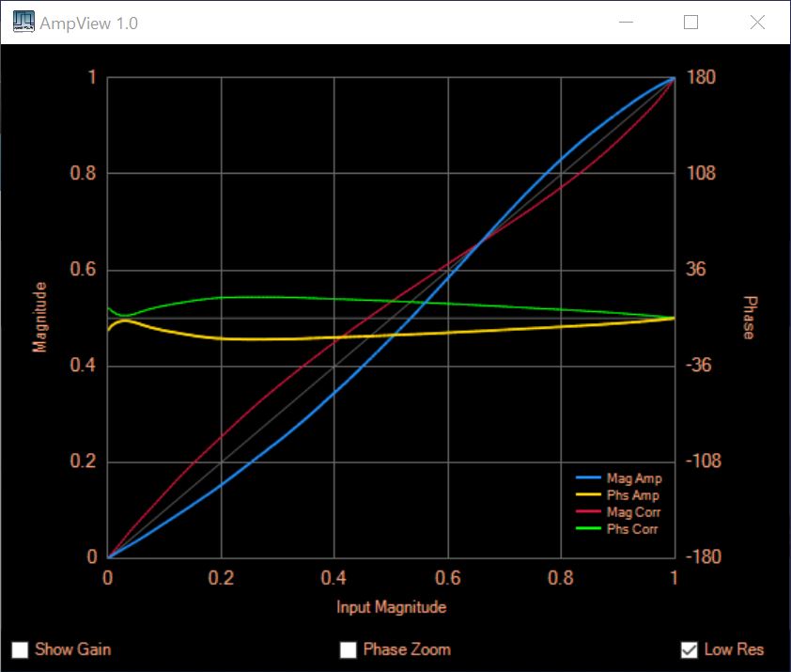
Task: Click the 0.6 tick label on x-axis
Action: coord(448,576)
